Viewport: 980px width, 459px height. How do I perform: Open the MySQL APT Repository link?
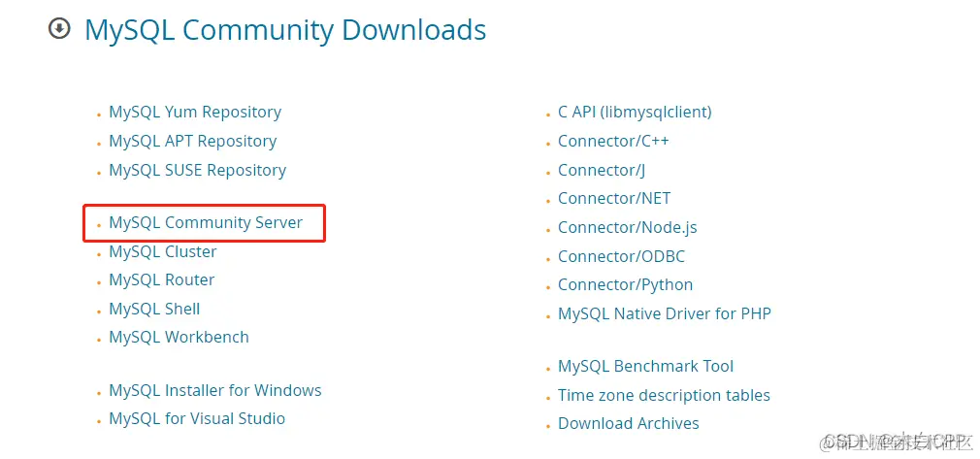pos(192,142)
